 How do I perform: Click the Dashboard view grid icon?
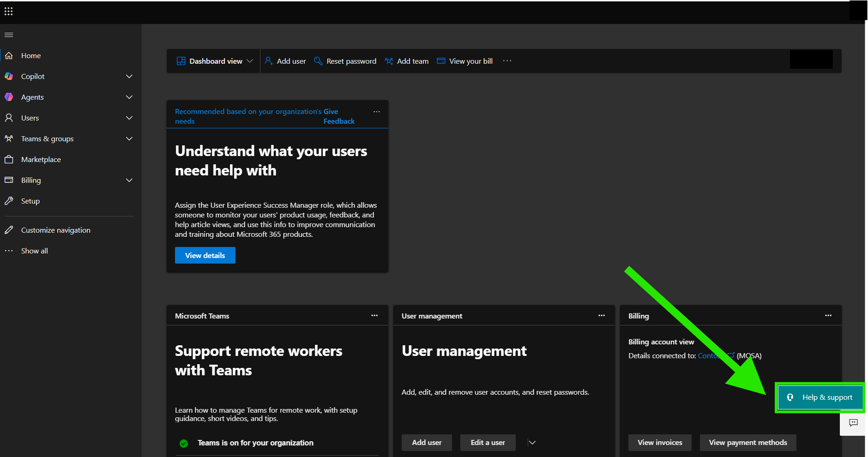click(x=181, y=61)
